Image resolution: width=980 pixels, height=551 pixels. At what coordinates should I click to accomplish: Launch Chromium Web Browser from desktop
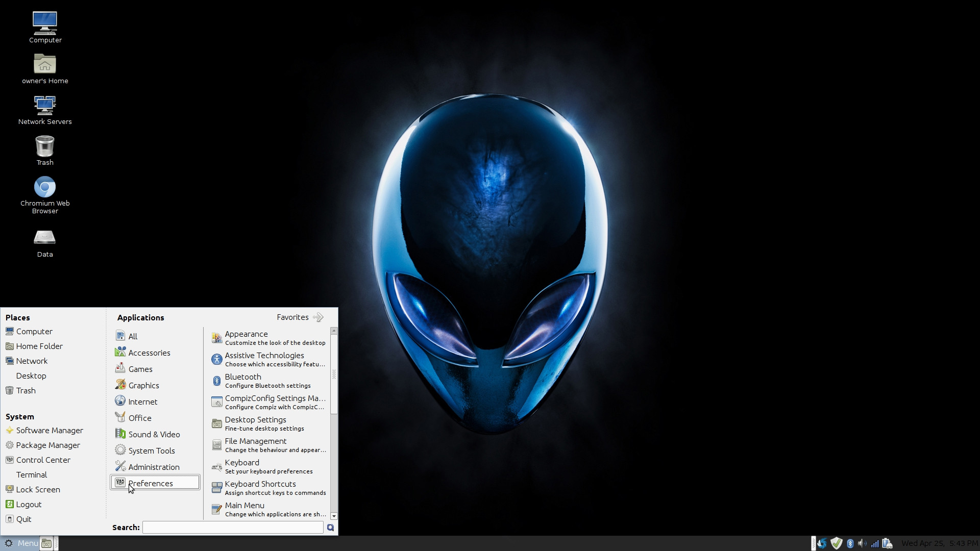pyautogui.click(x=45, y=194)
